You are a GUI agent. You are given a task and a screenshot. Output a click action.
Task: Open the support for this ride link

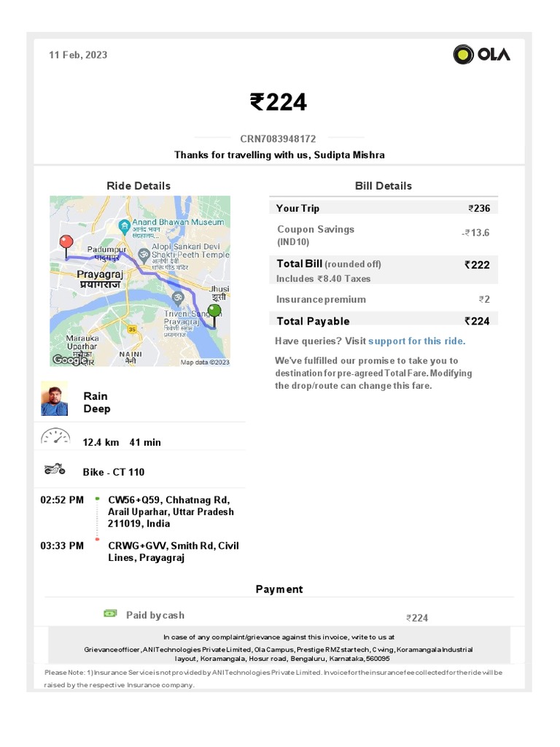pos(416,341)
